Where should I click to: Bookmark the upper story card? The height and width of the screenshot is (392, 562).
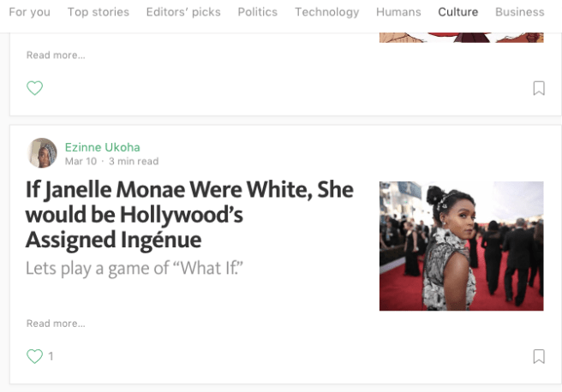click(x=539, y=88)
